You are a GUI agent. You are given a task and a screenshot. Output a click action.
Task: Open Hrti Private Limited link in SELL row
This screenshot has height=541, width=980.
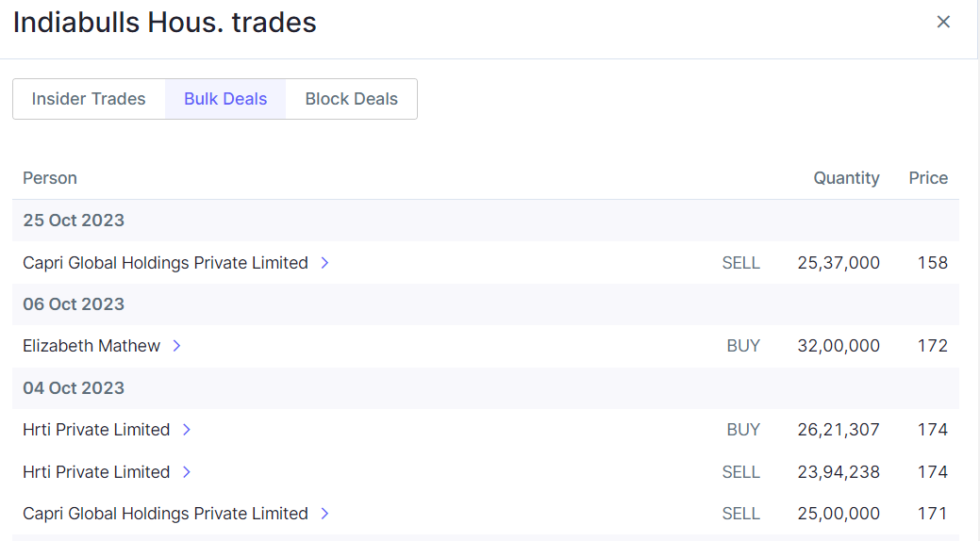coord(96,472)
